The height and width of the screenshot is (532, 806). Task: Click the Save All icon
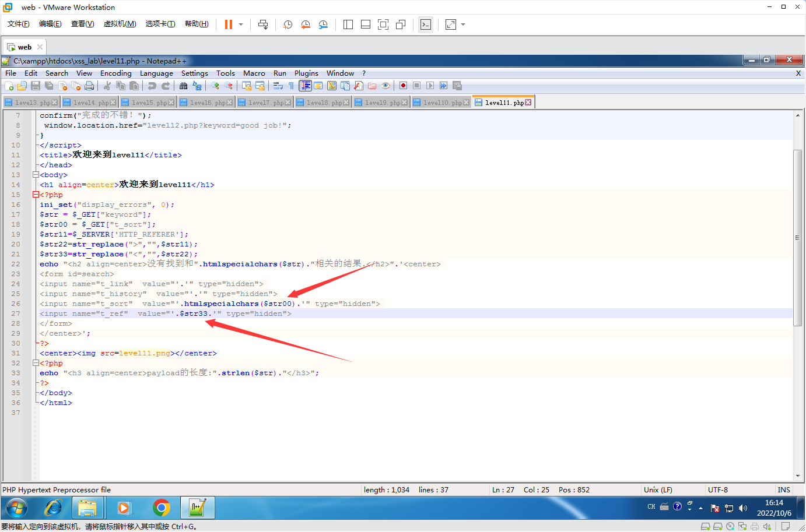pos(49,86)
